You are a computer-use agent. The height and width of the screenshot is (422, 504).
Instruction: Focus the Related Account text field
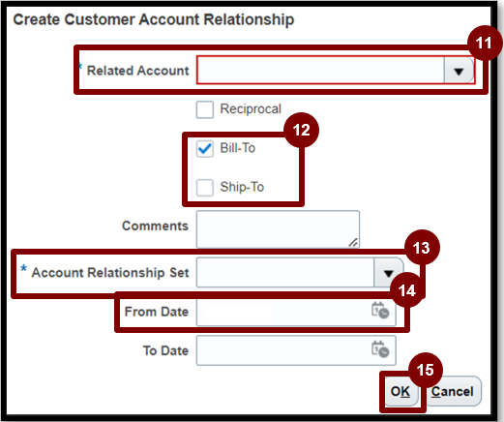click(x=320, y=71)
